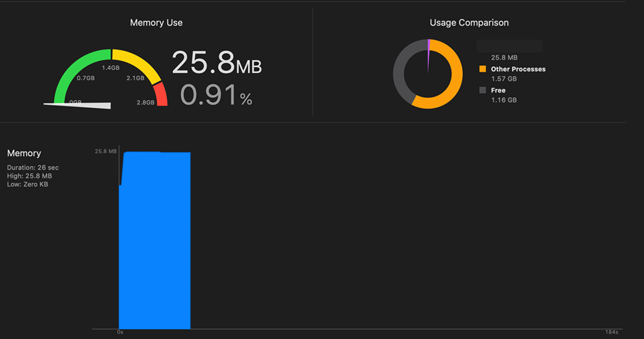This screenshot has width=644, height=339.
Task: Click the white gauge needle
Action: pyautogui.click(x=78, y=105)
